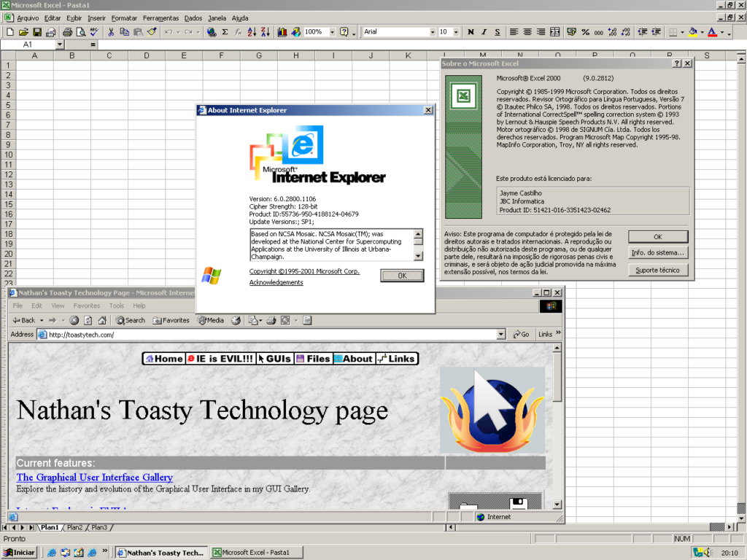
Task: Open the Acknowledgements link
Action: (276, 282)
